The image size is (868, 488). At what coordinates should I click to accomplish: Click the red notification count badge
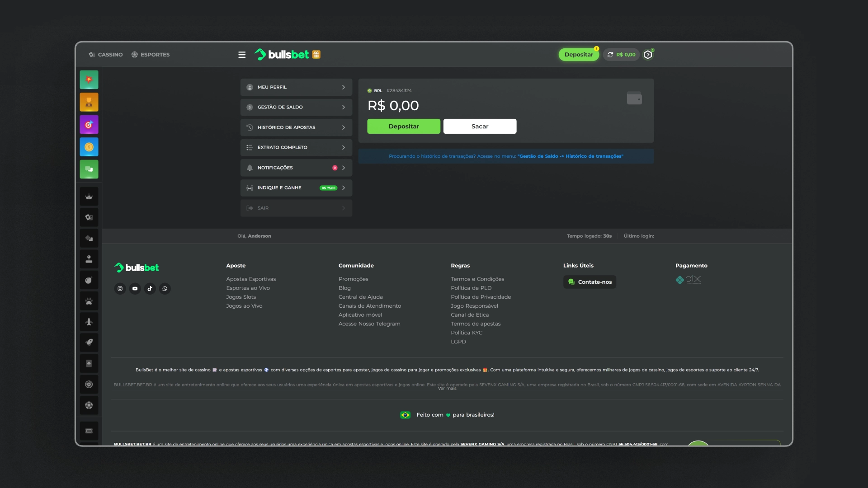tap(335, 168)
